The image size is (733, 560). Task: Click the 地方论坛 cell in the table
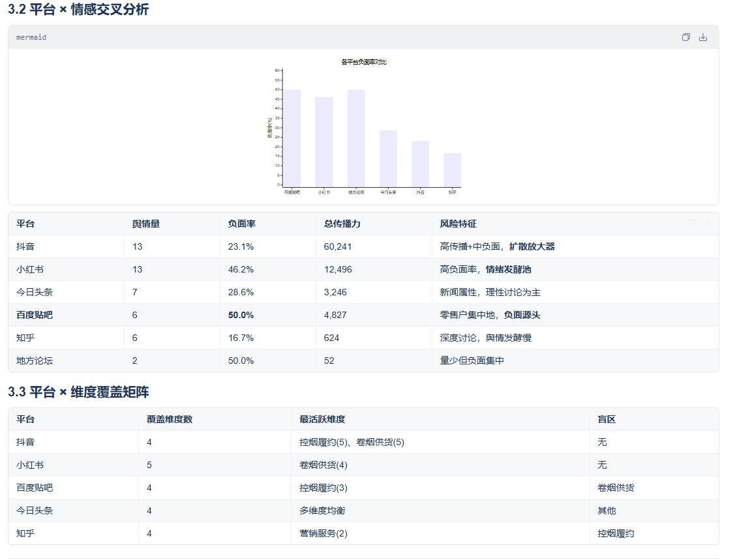(35, 361)
